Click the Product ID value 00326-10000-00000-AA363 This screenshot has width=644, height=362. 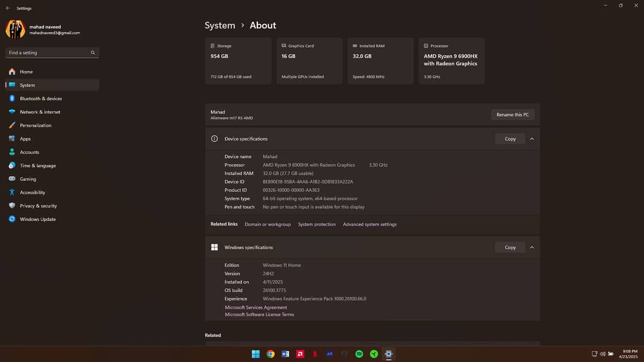(x=291, y=190)
